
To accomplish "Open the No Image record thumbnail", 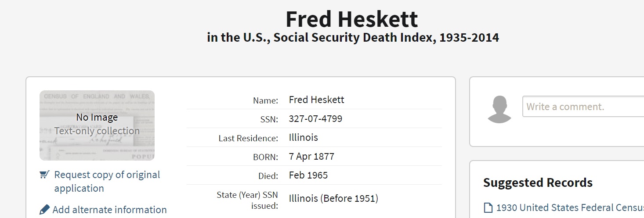I will (x=97, y=125).
